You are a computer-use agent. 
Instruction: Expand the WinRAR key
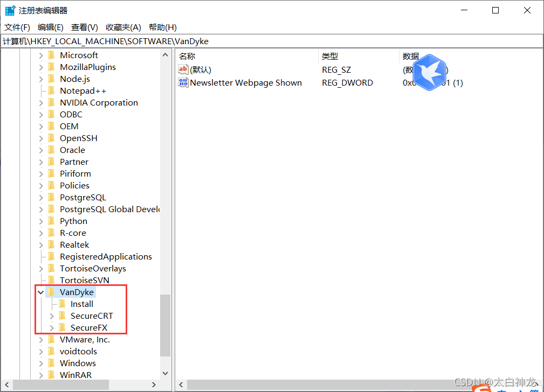point(41,375)
